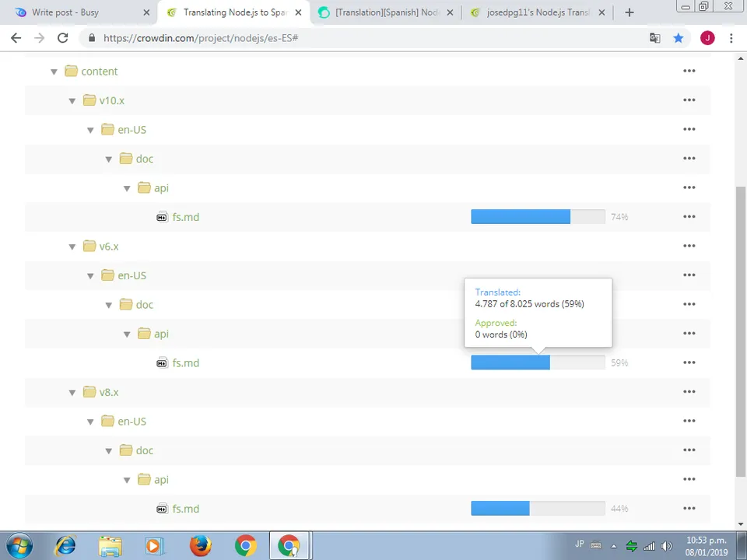The width and height of the screenshot is (747, 560).
Task: Click the page vertical scrollbar thumb
Action: point(740,331)
